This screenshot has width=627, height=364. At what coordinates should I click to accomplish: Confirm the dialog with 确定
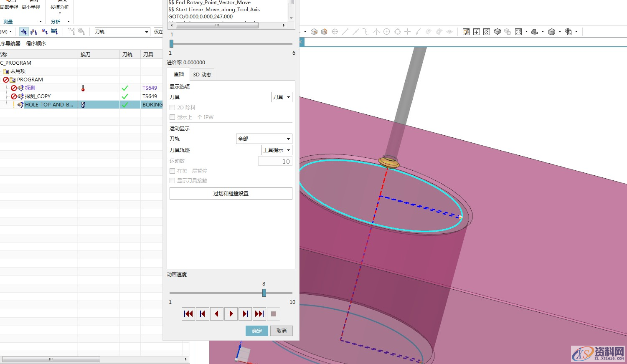click(257, 331)
